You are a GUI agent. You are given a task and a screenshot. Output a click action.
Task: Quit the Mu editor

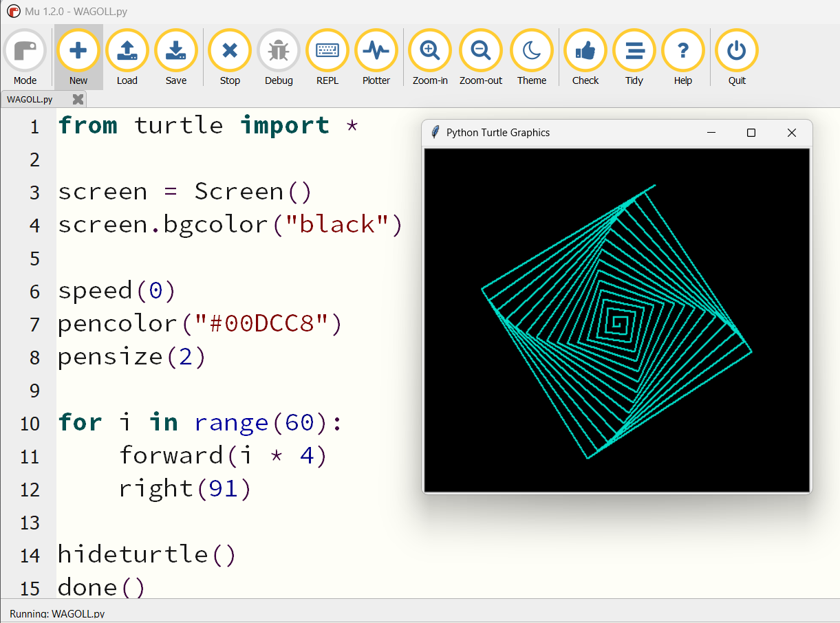coord(737,58)
